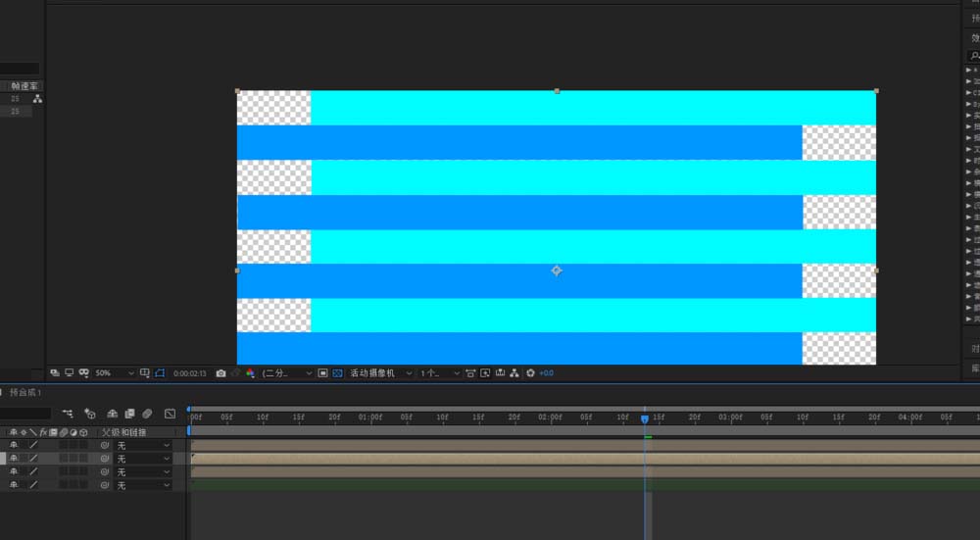Toggle quality switch on the third layer
The width and height of the screenshot is (980, 540).
point(33,471)
